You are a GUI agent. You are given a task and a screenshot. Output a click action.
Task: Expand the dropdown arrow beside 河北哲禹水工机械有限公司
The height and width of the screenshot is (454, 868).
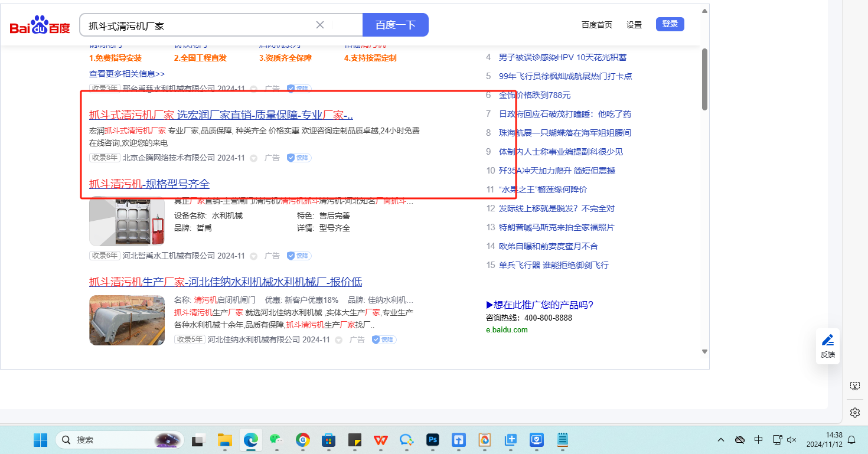pos(254,256)
